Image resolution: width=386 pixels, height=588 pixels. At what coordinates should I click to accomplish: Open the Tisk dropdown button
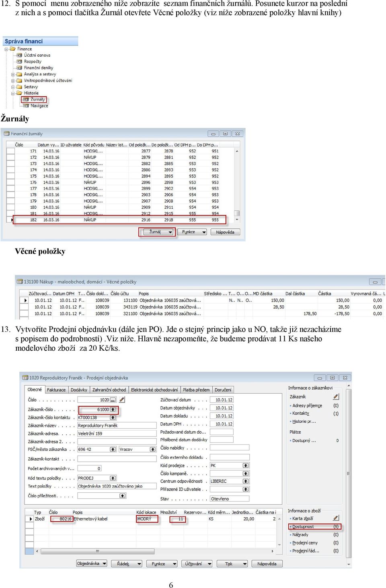(232, 564)
